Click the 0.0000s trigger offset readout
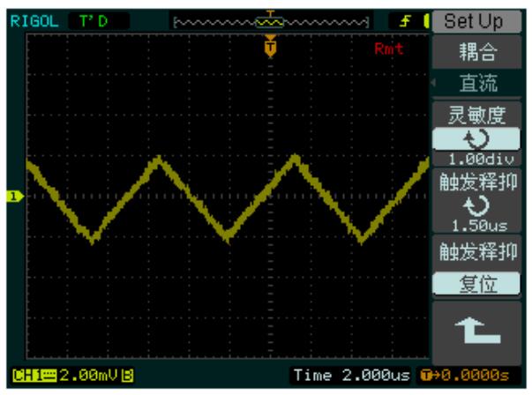This screenshot has height=395, width=532. click(x=479, y=376)
